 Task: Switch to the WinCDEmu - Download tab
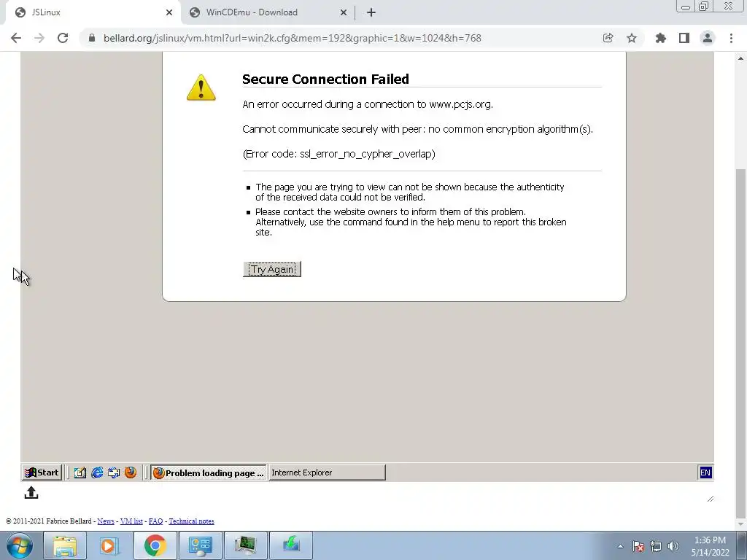click(268, 12)
